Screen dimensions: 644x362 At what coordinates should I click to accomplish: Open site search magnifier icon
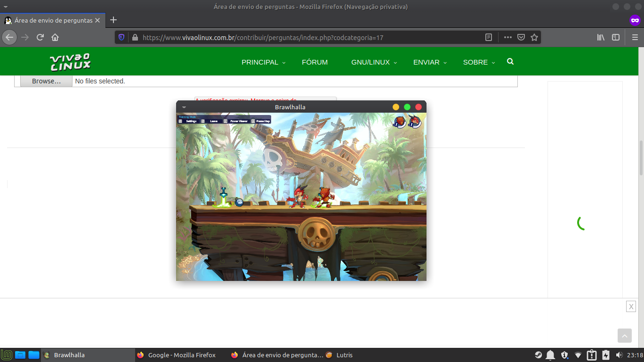coord(510,62)
